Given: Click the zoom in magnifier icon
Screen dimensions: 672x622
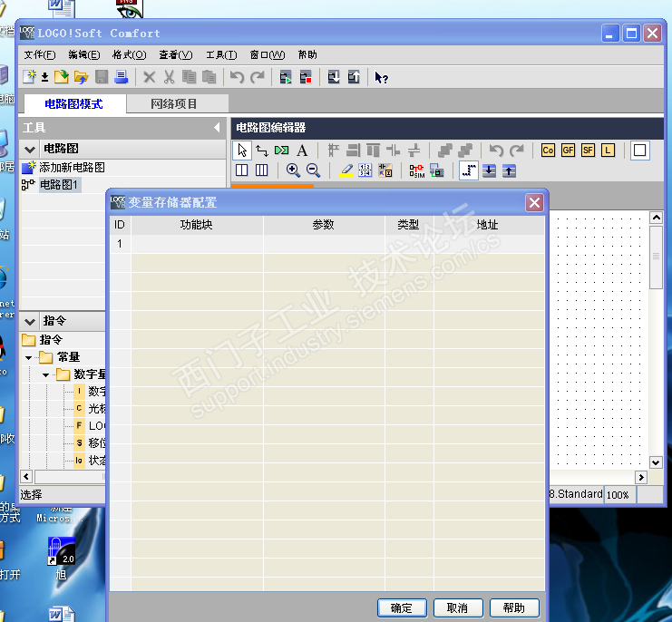Looking at the screenshot, I should coord(293,170).
